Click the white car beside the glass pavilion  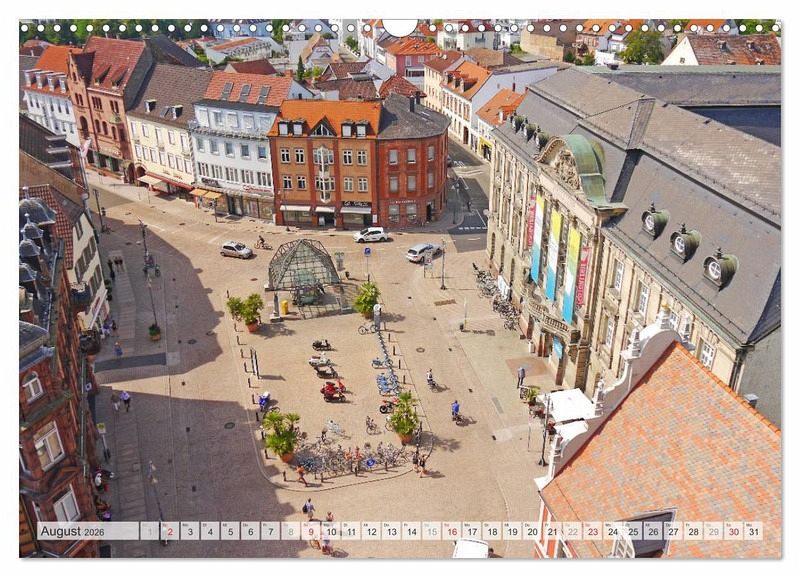pos(236,249)
